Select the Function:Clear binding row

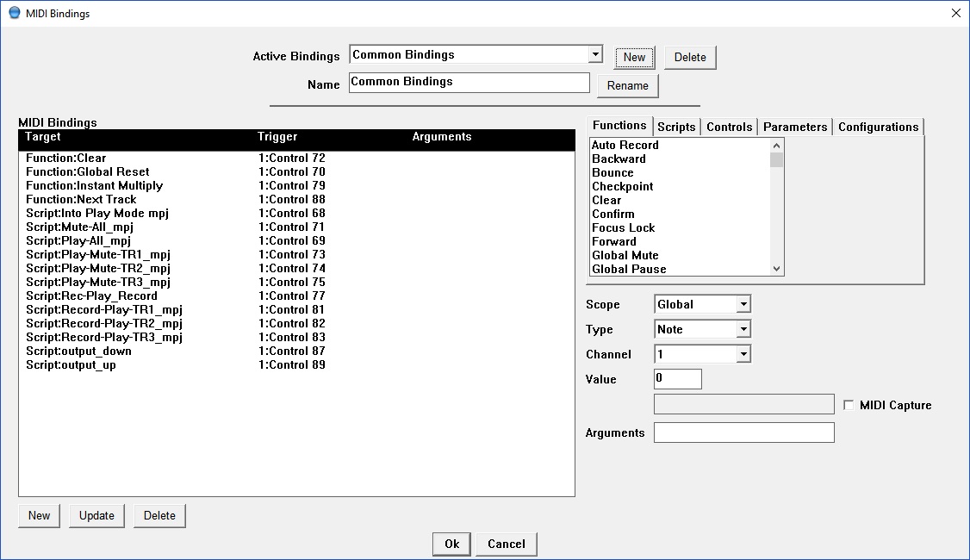[296, 159]
